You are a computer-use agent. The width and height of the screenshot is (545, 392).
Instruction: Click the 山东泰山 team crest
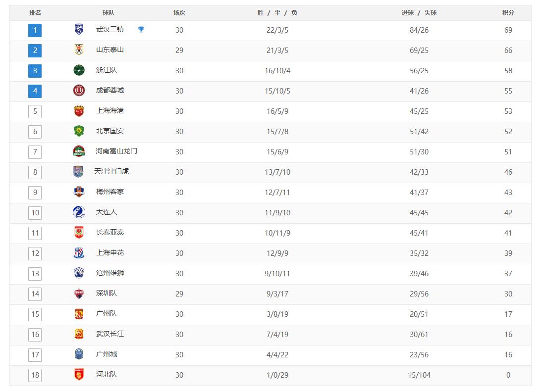79,50
